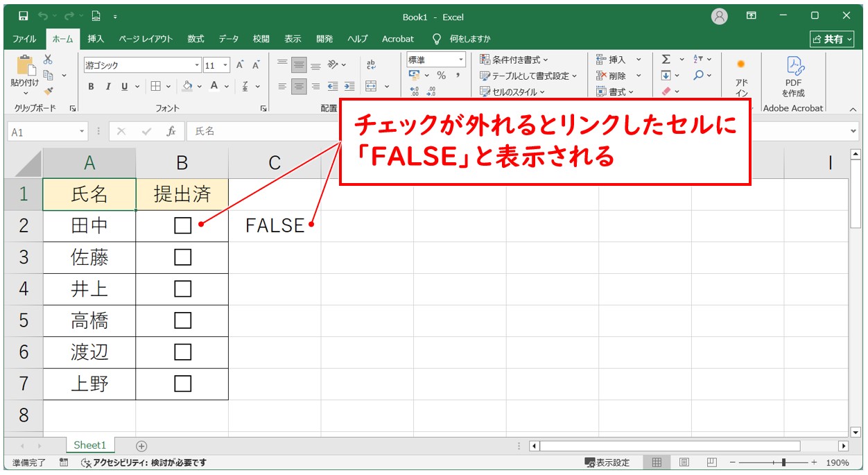Viewport: 868px width, 475px height.
Task: Check the 佐藤 row checkbox
Action: (x=182, y=257)
